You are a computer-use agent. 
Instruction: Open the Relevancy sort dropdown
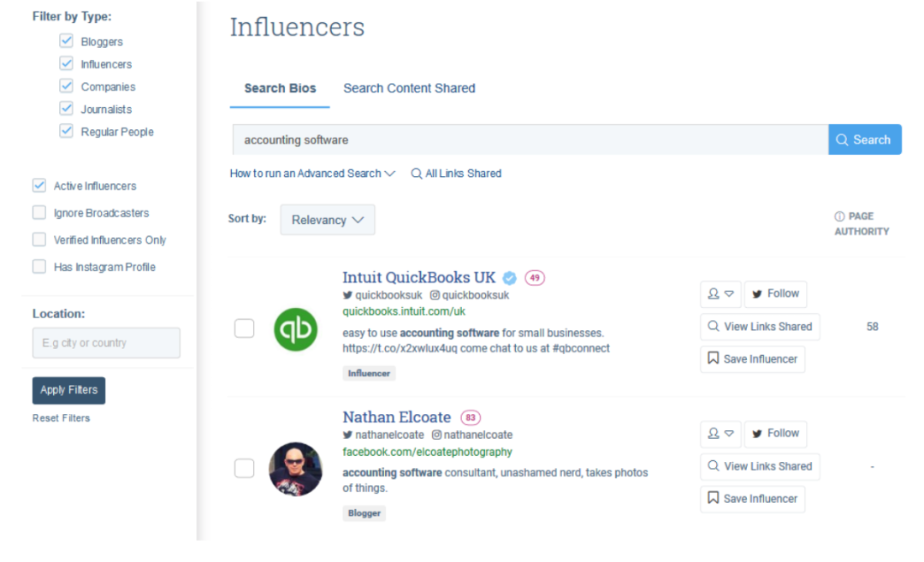click(327, 220)
